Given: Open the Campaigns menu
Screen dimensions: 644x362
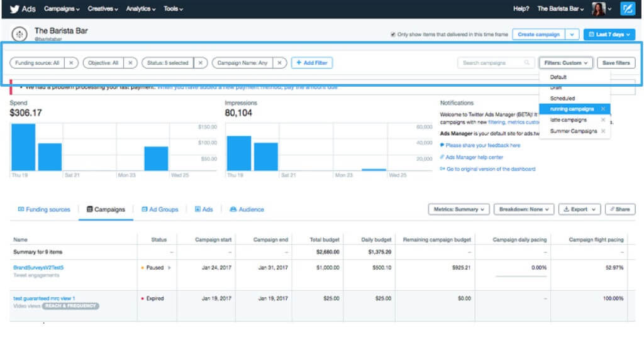Looking at the screenshot, I should tap(62, 9).
